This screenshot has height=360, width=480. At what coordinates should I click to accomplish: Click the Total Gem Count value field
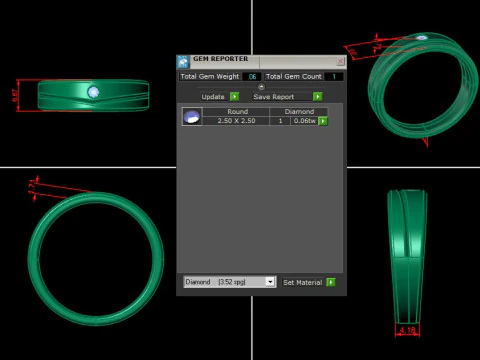point(334,77)
